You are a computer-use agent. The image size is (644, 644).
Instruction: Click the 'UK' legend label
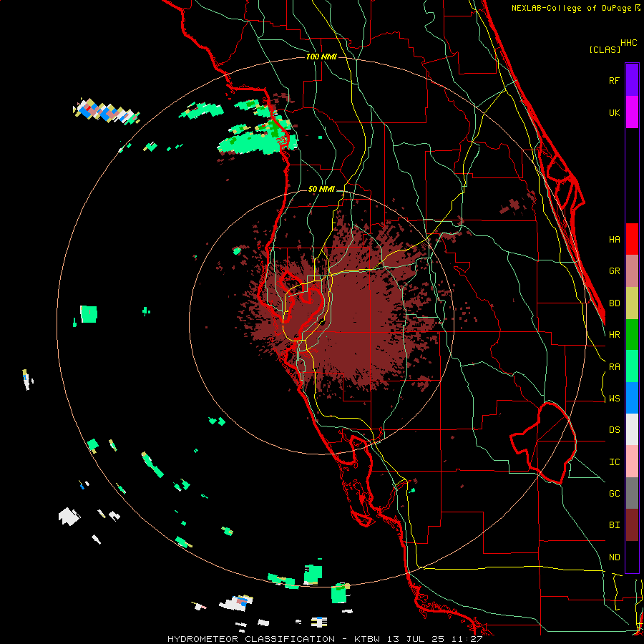615,112
